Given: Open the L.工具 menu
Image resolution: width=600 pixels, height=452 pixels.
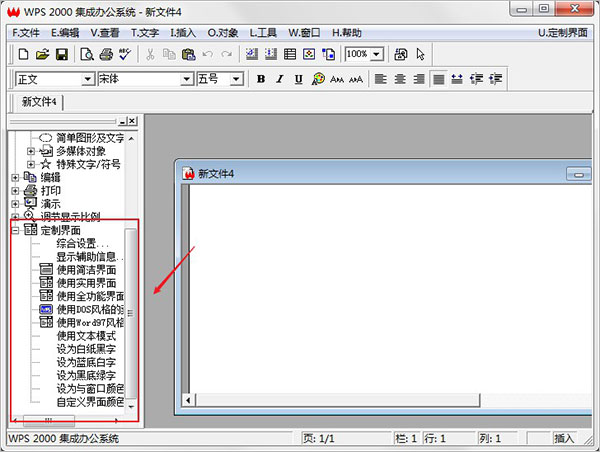Looking at the screenshot, I should (x=263, y=33).
